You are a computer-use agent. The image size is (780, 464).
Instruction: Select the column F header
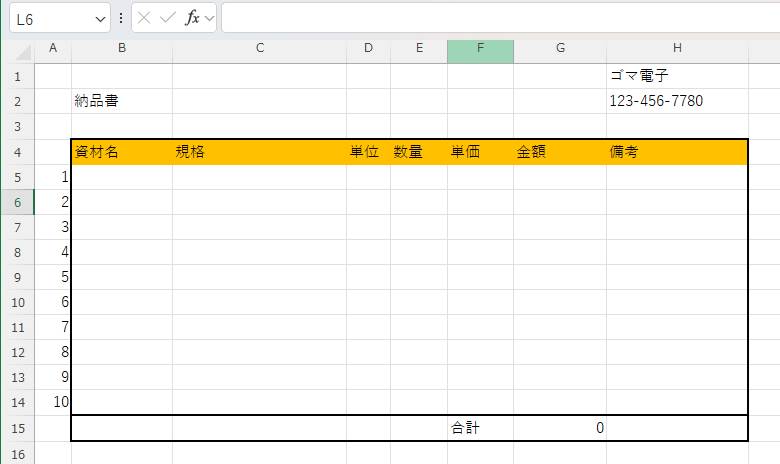click(x=480, y=48)
